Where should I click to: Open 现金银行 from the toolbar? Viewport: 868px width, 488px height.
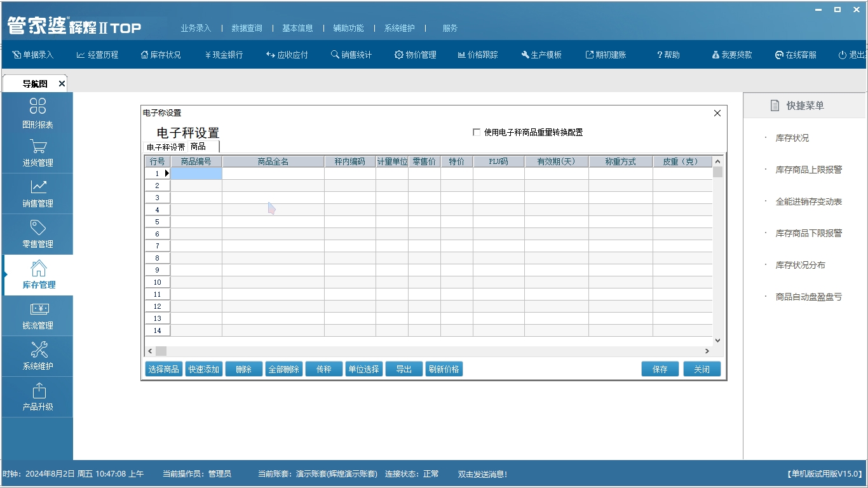click(224, 55)
